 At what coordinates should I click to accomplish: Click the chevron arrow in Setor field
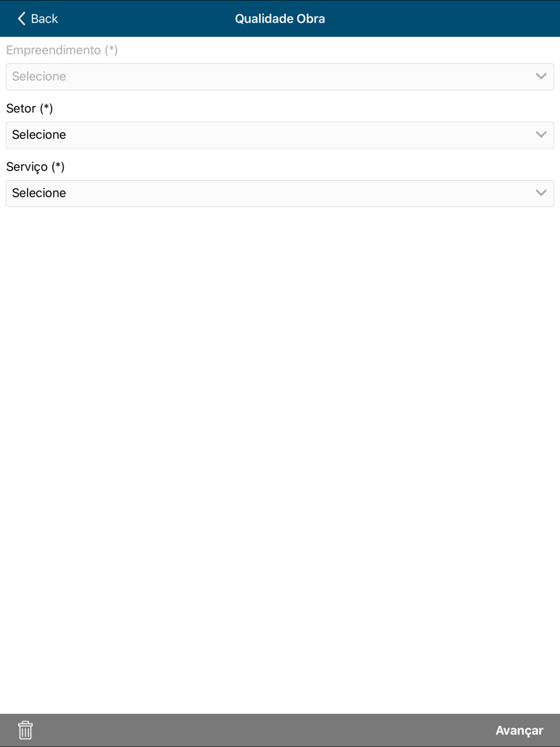pos(541,134)
